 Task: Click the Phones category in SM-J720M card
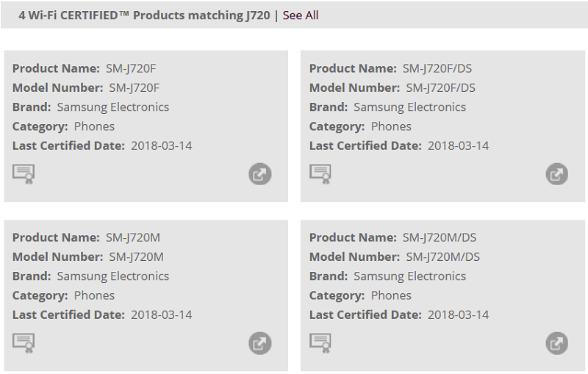point(94,295)
